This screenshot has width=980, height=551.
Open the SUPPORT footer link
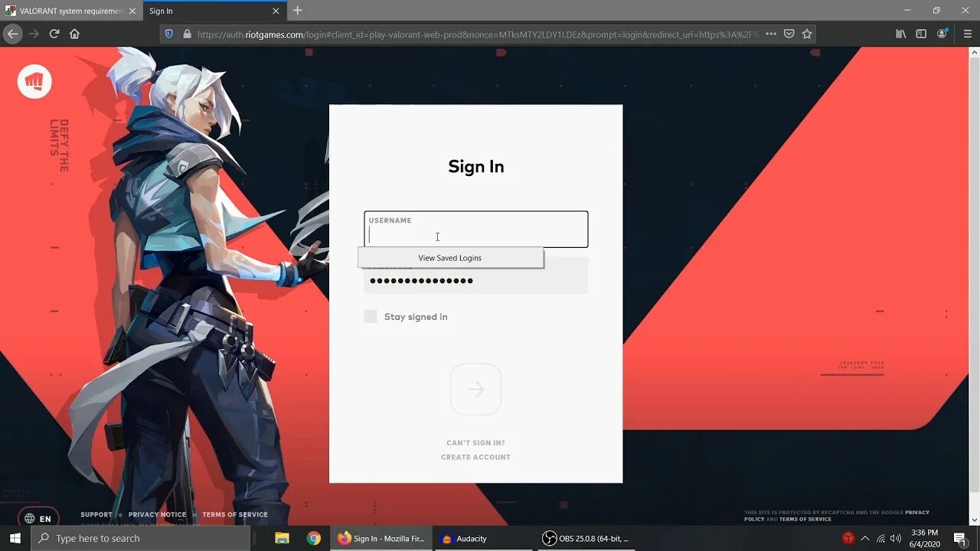[x=96, y=514]
